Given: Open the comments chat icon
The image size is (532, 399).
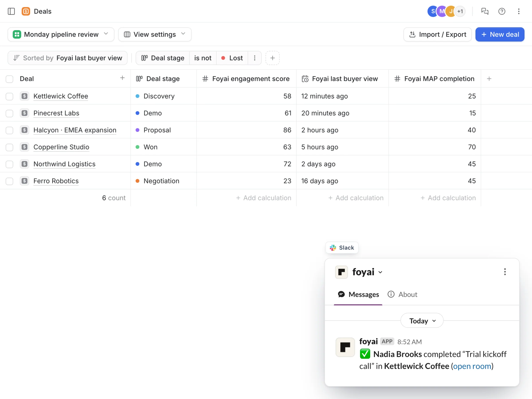Looking at the screenshot, I should click(485, 11).
